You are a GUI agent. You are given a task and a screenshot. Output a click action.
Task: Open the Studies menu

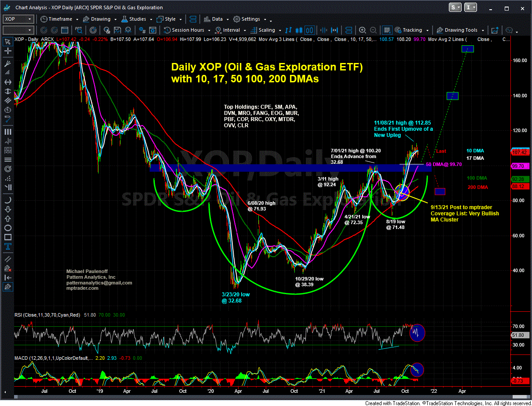[137, 19]
